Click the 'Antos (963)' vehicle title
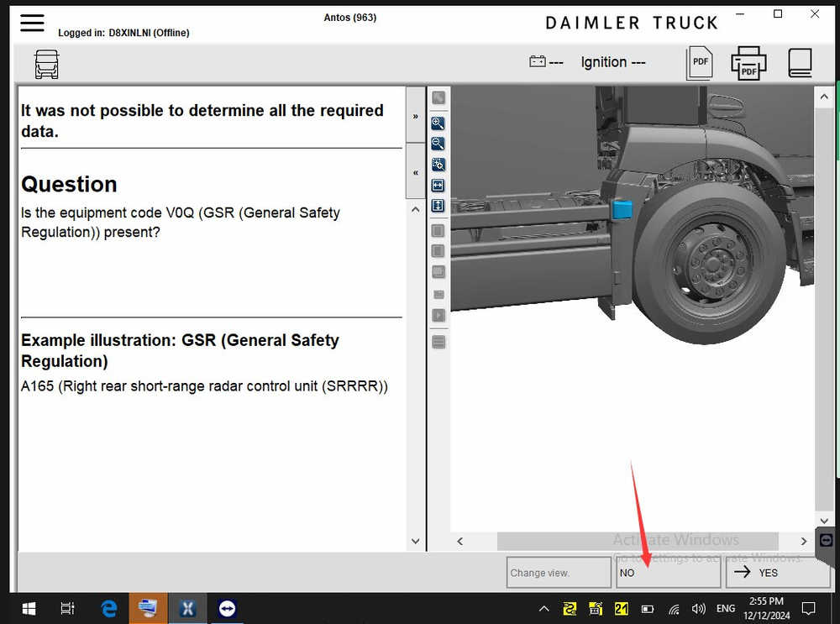The image size is (840, 624). (x=349, y=18)
